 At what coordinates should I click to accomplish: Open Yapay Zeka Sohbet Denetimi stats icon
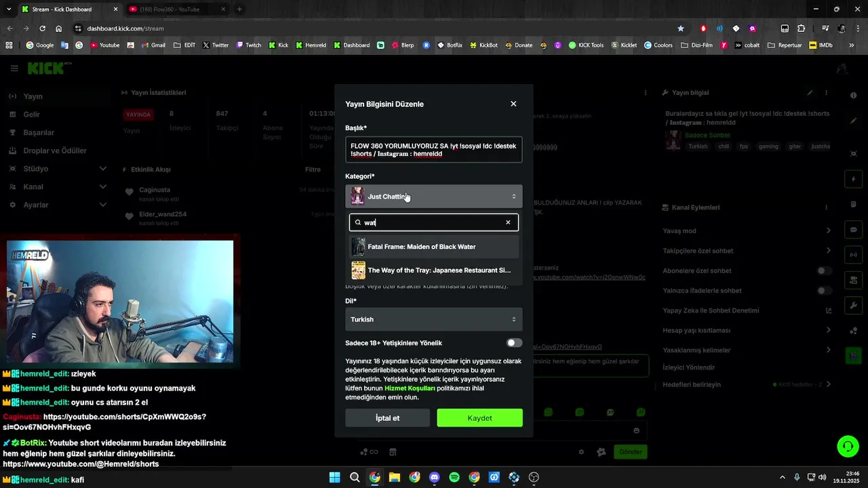(829, 310)
